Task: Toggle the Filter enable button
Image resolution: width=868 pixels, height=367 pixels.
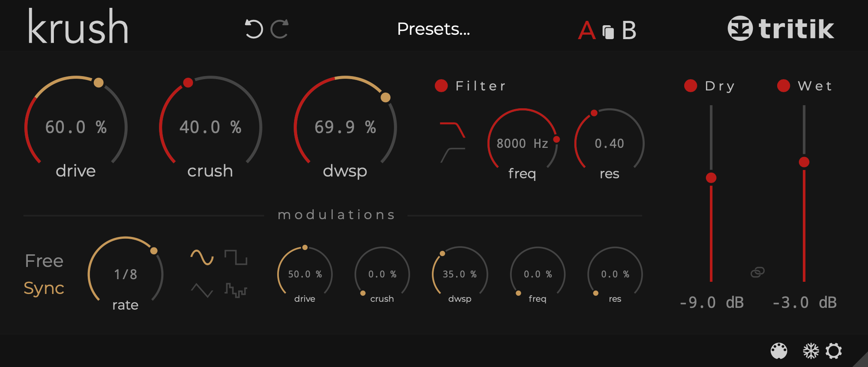Action: [x=441, y=86]
